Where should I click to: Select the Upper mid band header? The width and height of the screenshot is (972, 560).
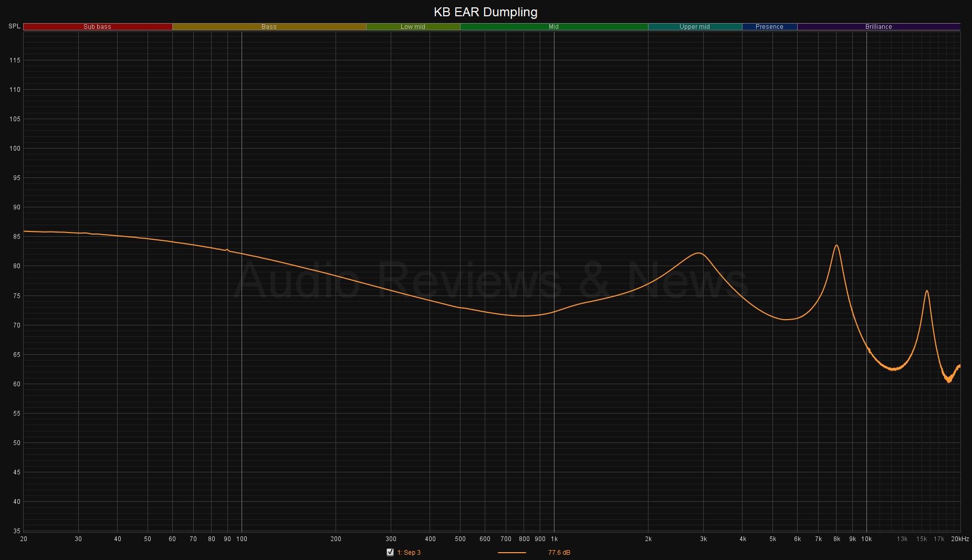tap(694, 27)
